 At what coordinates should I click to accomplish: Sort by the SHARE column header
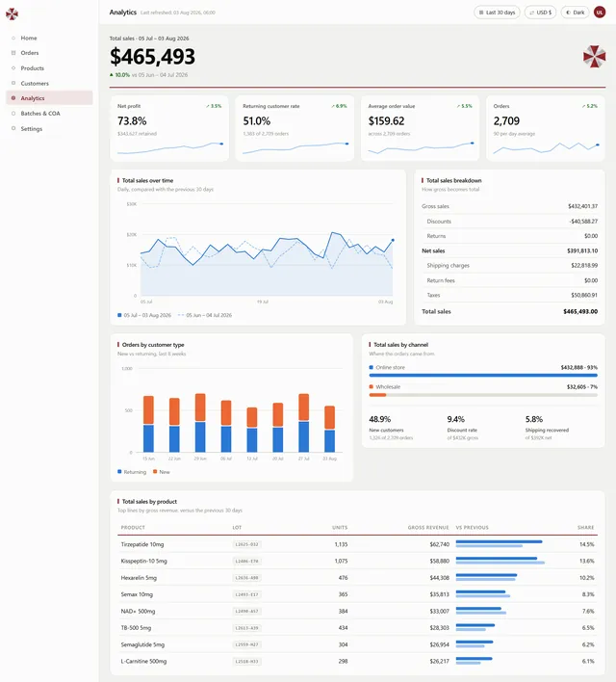click(x=585, y=527)
